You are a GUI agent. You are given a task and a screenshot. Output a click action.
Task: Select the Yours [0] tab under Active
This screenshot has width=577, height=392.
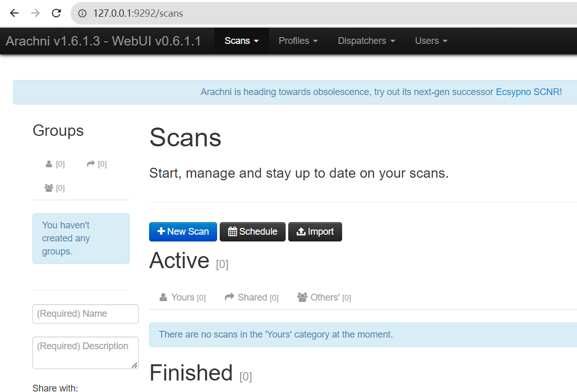point(183,297)
